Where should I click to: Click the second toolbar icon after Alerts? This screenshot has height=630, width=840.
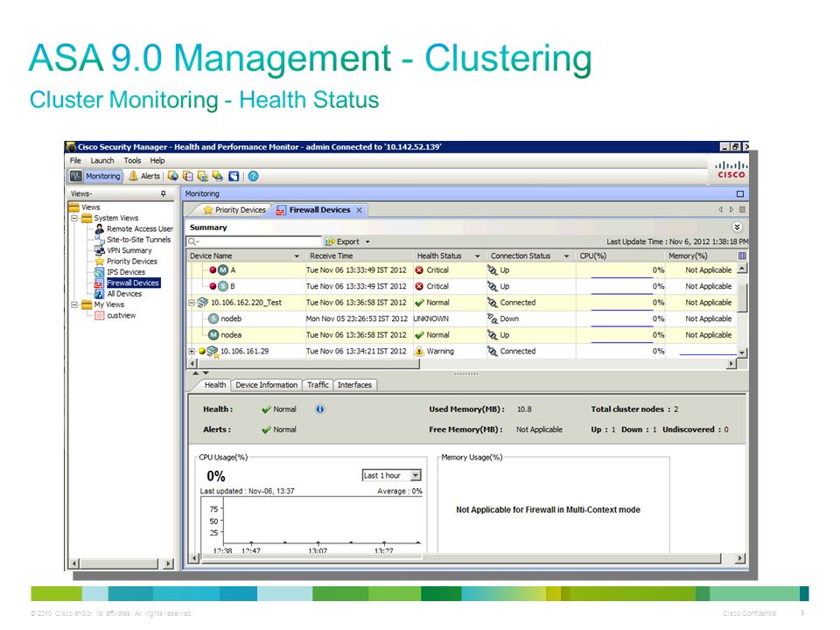click(188, 176)
